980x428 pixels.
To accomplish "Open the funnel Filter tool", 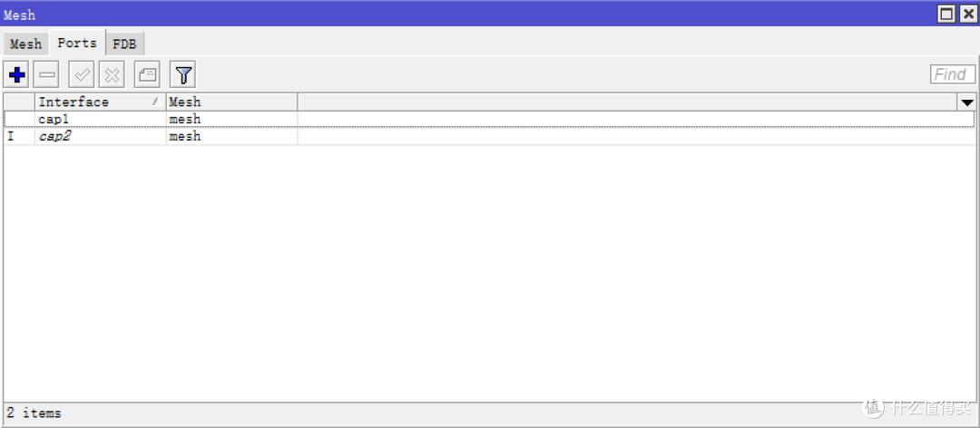I will [x=183, y=75].
